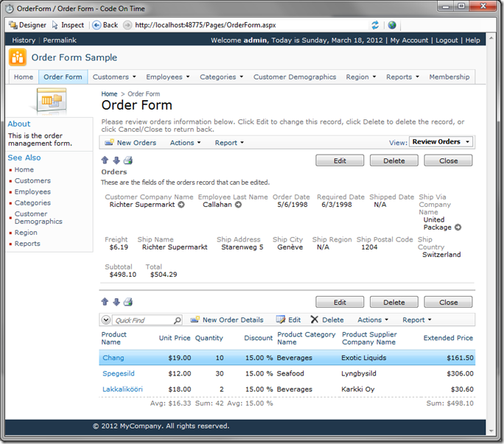Click into the Quick Find search field

142,320
